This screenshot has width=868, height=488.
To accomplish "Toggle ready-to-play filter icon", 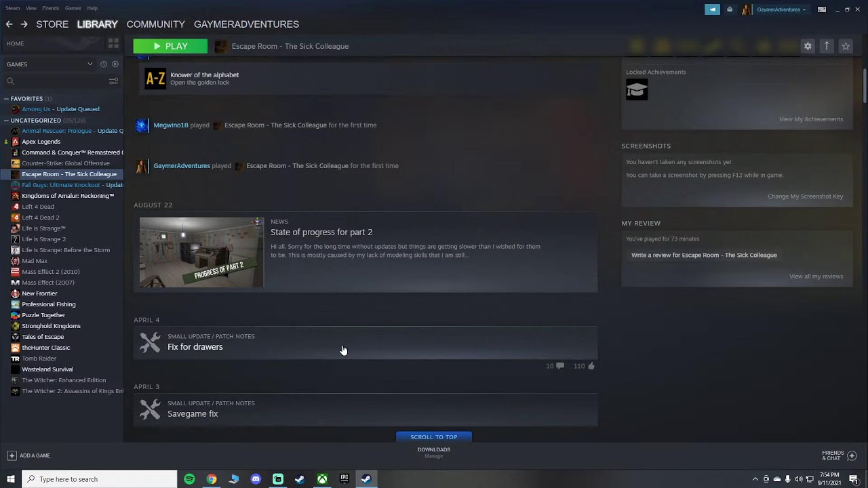I will (x=115, y=64).
